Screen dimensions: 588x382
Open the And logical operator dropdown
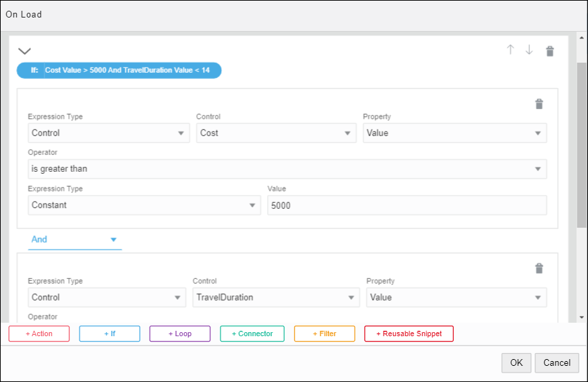75,240
